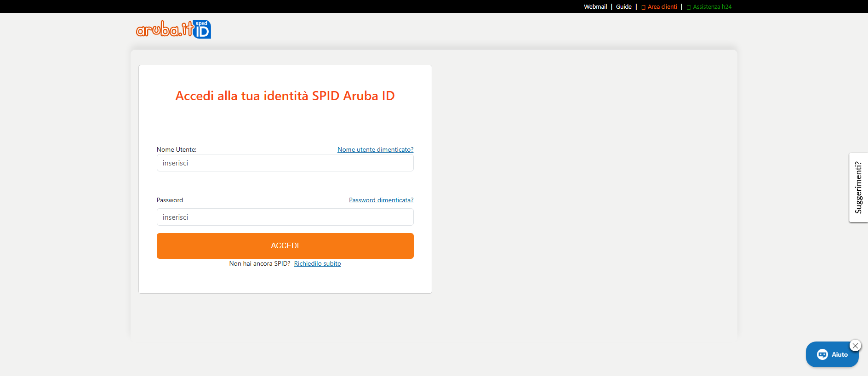Go to Area clienti

click(659, 6)
